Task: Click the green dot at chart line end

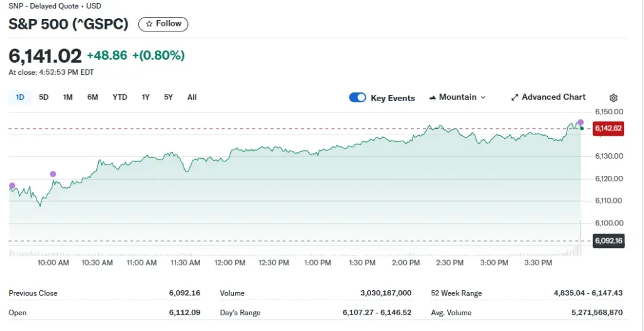Action: (x=582, y=128)
